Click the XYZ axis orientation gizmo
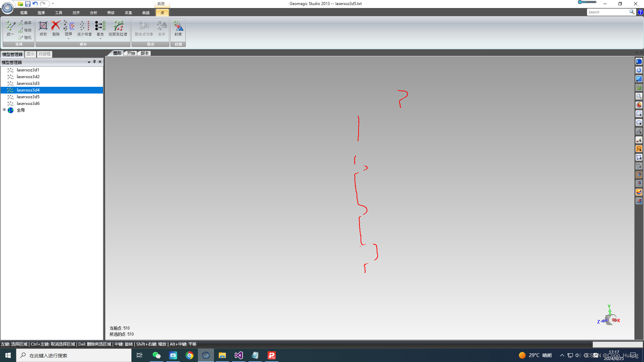Image resolution: width=644 pixels, height=362 pixels. (x=609, y=316)
